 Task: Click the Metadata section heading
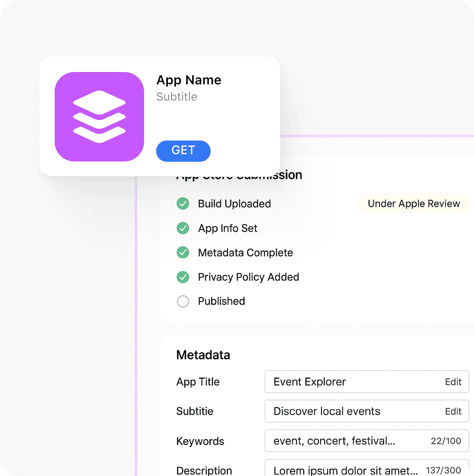click(x=203, y=355)
